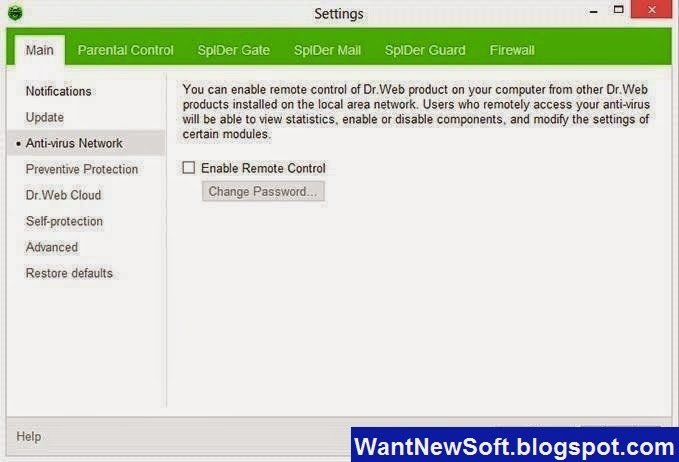Go to the Firewall tab
Screen dimensions: 679x462
coord(512,50)
